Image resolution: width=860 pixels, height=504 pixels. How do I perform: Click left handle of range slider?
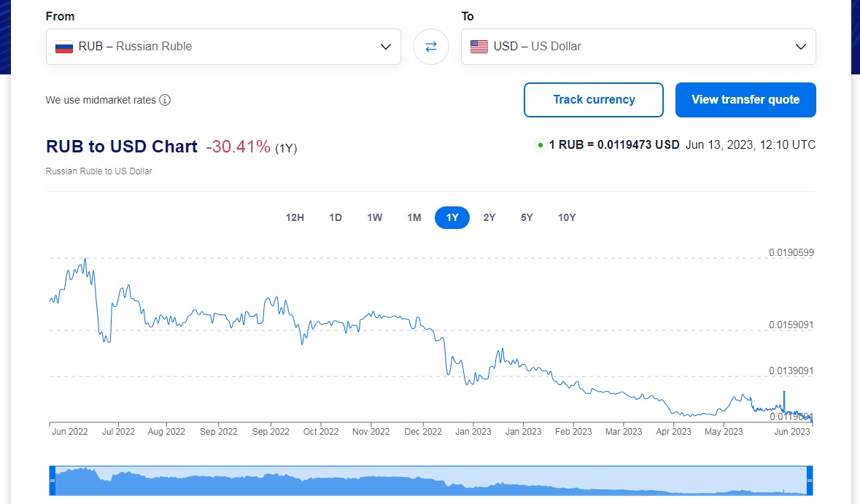pyautogui.click(x=52, y=481)
